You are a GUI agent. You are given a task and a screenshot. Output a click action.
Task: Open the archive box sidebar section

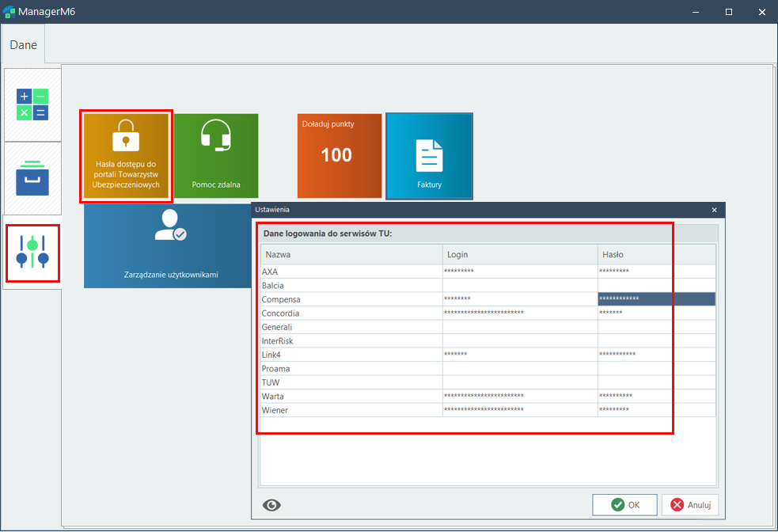32,178
